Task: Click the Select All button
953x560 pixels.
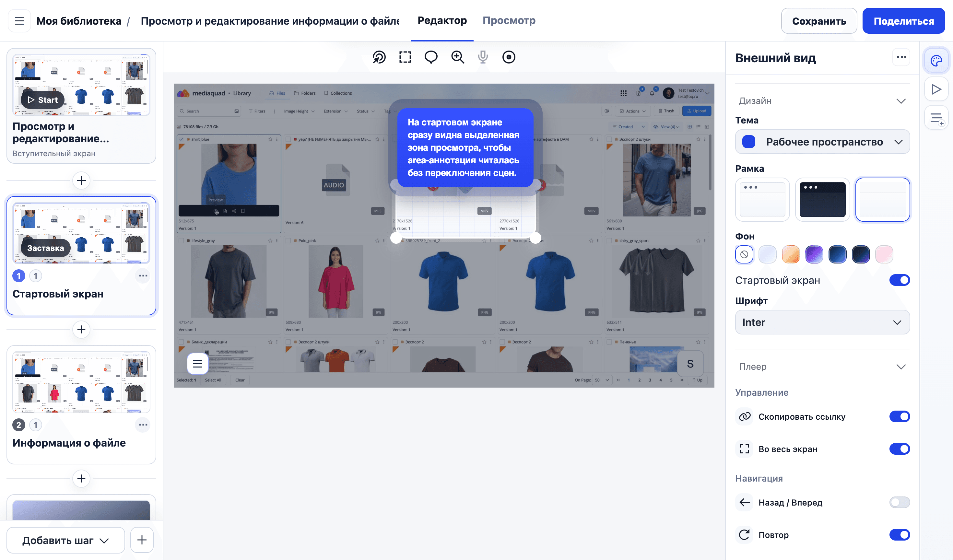Action: 213,380
